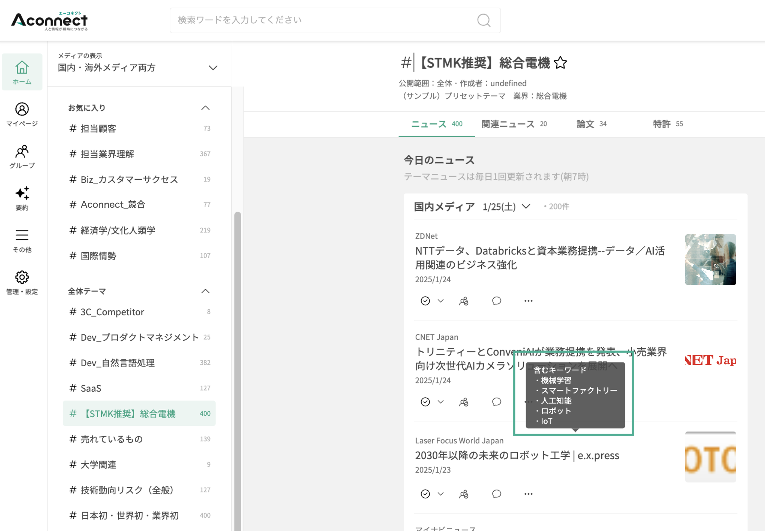Open マイページ in the sidebar
This screenshot has height=532, width=765.
click(22, 114)
